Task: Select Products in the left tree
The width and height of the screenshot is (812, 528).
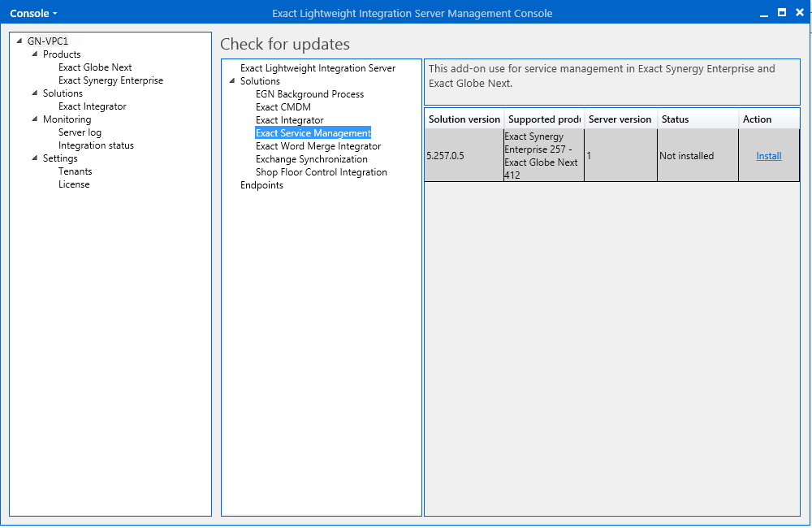Action: click(x=62, y=54)
